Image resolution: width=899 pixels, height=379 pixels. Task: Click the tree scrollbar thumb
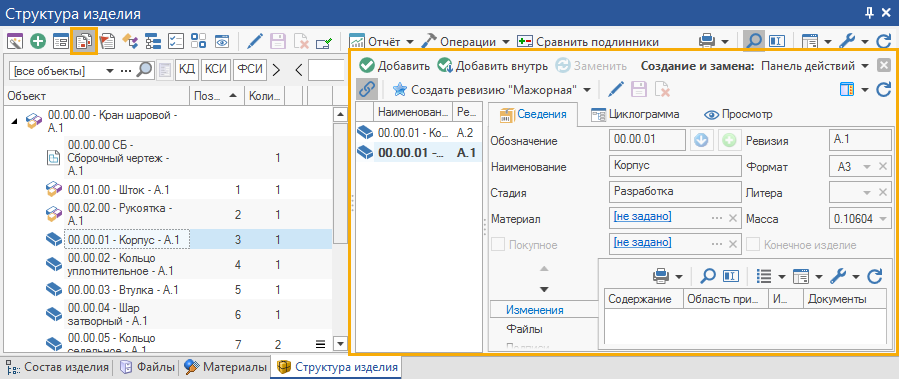point(340,182)
